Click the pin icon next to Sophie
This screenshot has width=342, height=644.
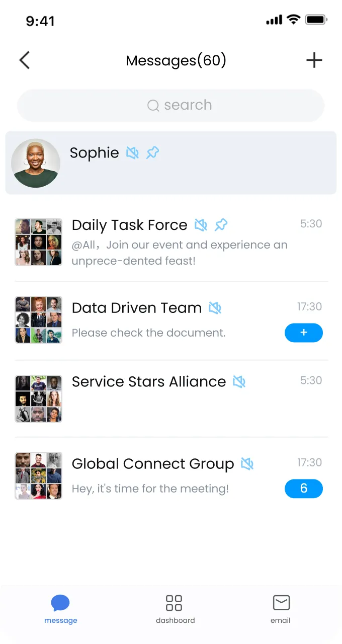(x=152, y=152)
